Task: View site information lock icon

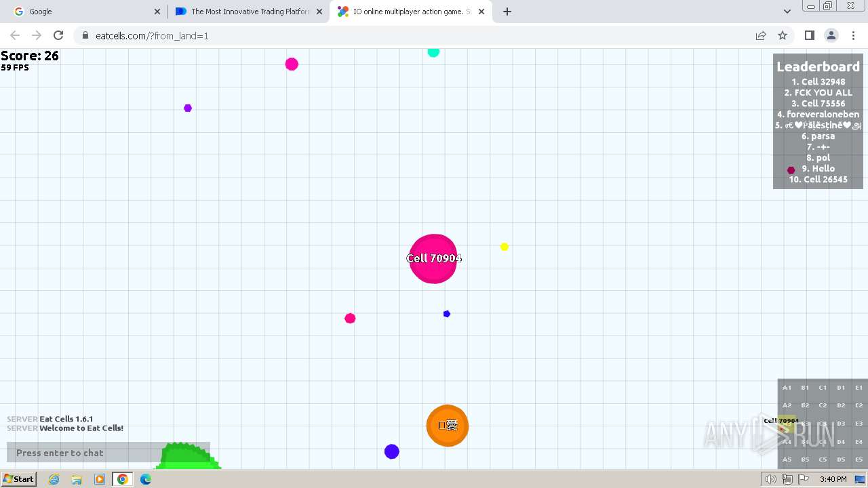Action: click(85, 35)
